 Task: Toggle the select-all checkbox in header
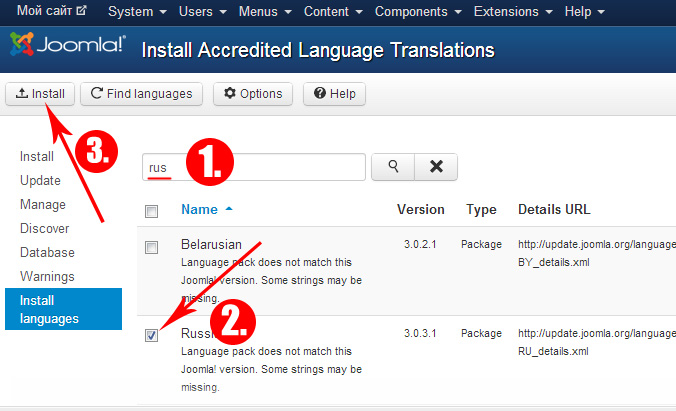(151, 211)
